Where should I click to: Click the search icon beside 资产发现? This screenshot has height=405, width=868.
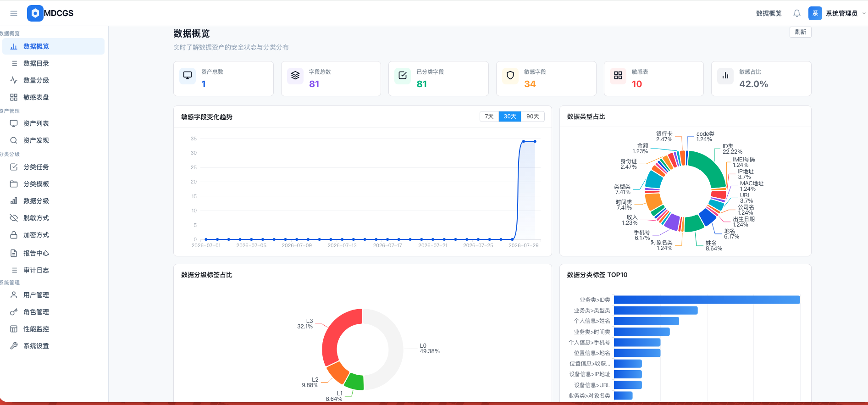[x=14, y=140]
